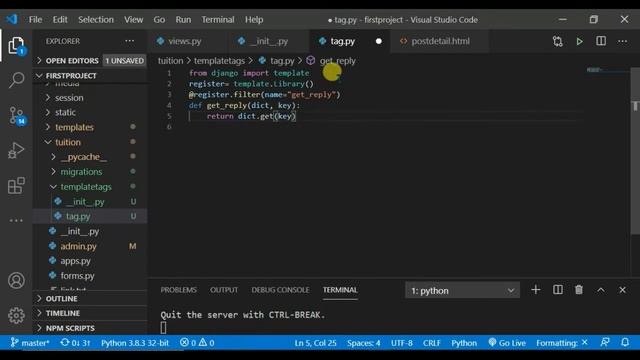
Task: Open tag.py in the file tree
Action: coord(78,216)
